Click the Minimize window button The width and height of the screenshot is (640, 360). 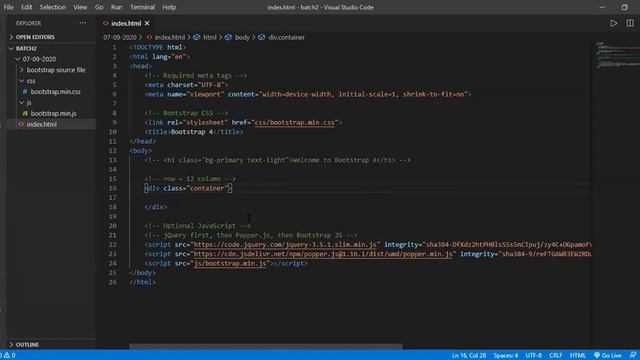(602, 7)
